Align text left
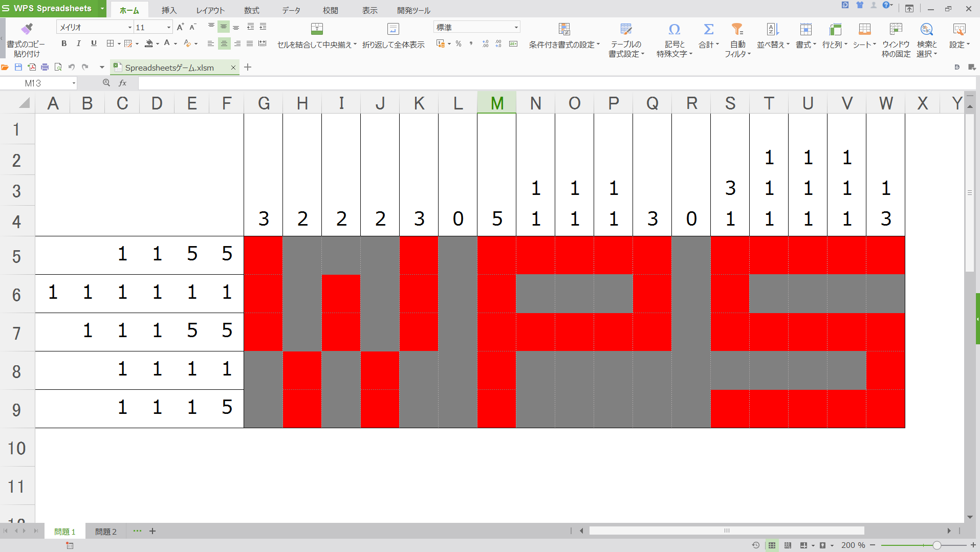Image resolution: width=980 pixels, height=552 pixels. pyautogui.click(x=210, y=44)
